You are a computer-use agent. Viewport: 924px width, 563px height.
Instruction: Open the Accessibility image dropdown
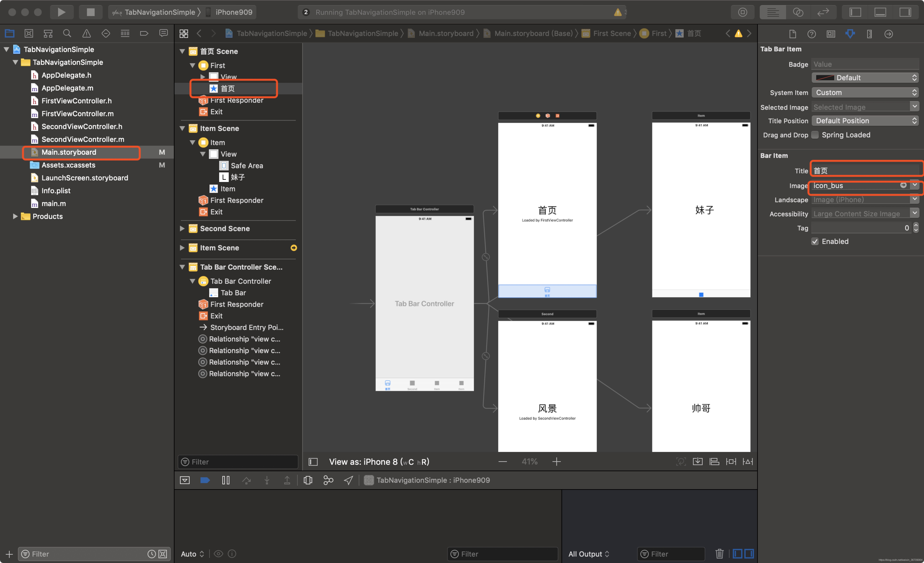click(x=915, y=213)
